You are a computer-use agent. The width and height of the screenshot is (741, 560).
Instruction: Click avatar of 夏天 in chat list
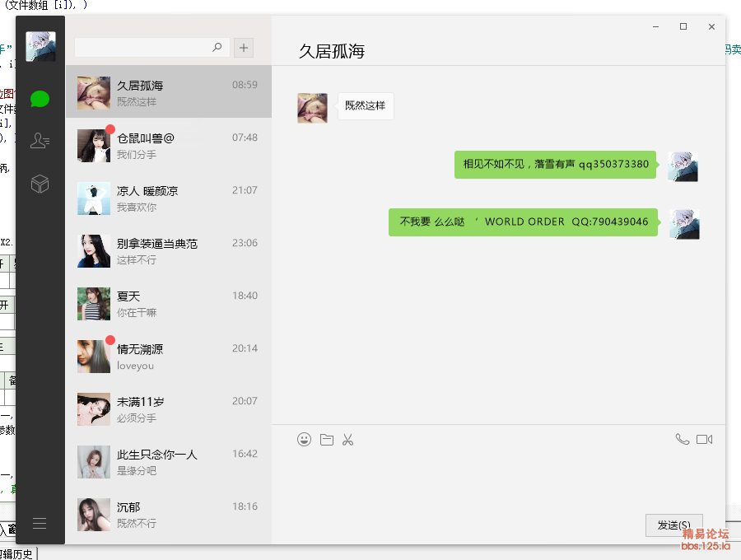[x=94, y=303]
